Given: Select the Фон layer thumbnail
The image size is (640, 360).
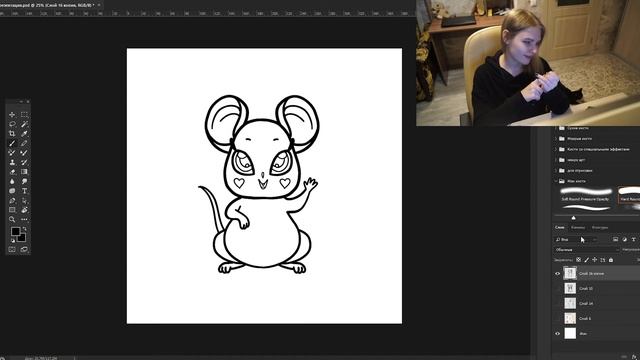Looking at the screenshot, I should point(570,333).
